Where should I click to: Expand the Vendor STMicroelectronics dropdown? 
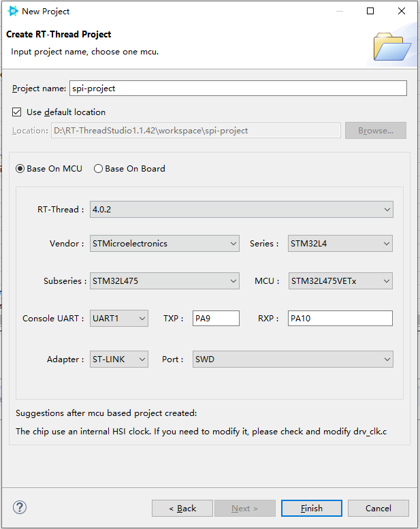coord(165,244)
